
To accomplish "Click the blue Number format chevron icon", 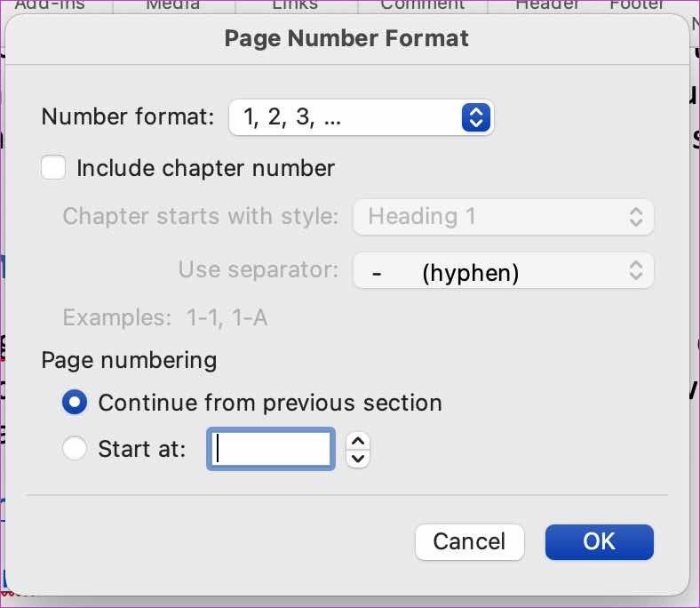I will (x=476, y=117).
